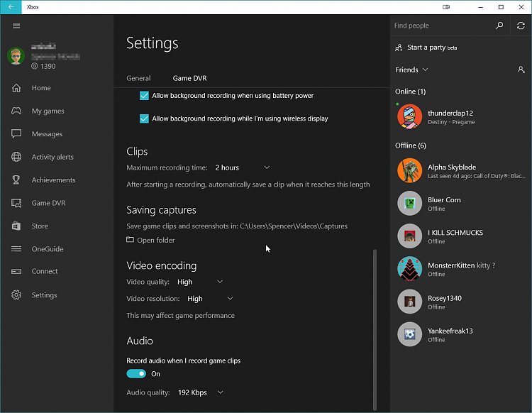Image resolution: width=532 pixels, height=413 pixels.
Task: Select the Game DVR tab
Action: point(189,78)
